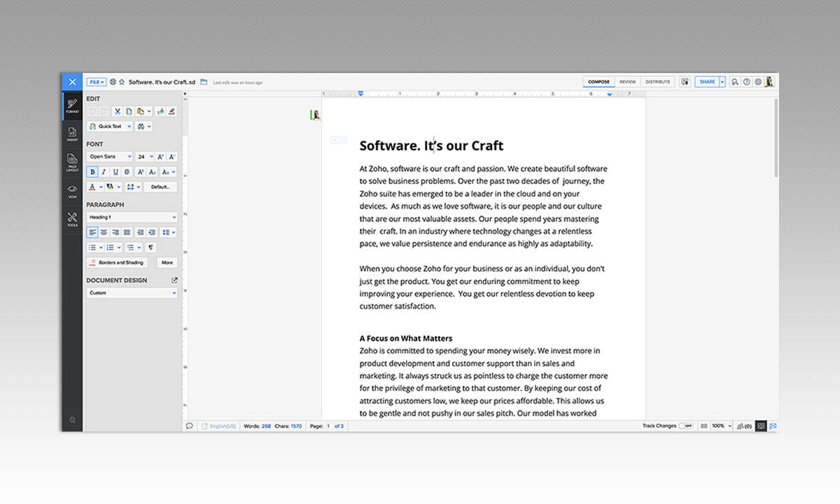
Task: Click the Undo icon
Action: click(x=92, y=111)
